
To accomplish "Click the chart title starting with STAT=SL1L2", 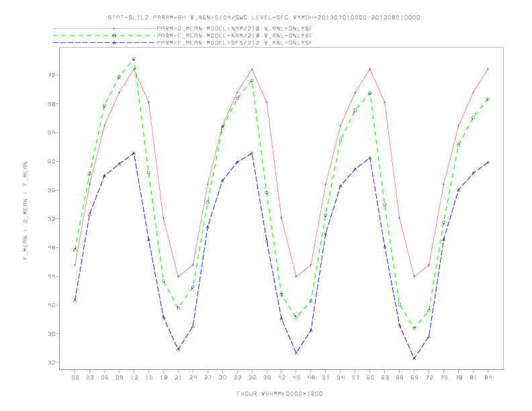I will click(263, 17).
